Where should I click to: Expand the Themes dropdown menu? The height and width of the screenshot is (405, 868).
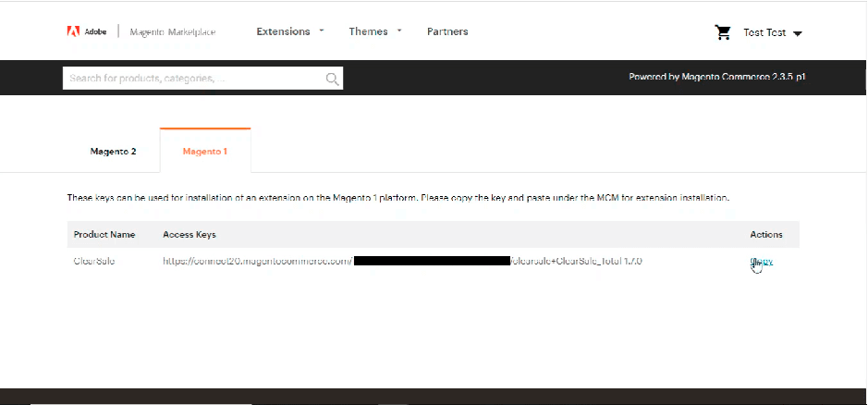tap(375, 31)
